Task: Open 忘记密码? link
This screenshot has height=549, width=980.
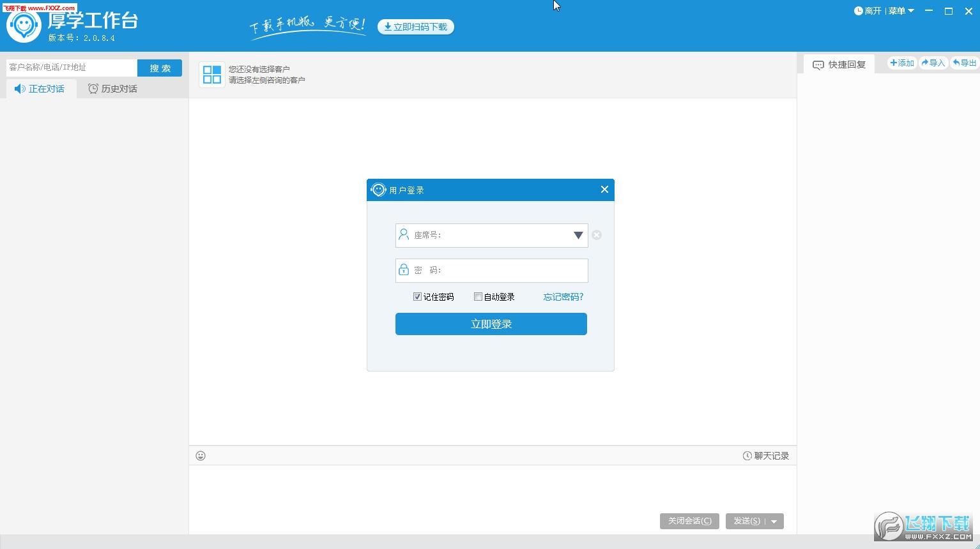Action: click(x=563, y=297)
